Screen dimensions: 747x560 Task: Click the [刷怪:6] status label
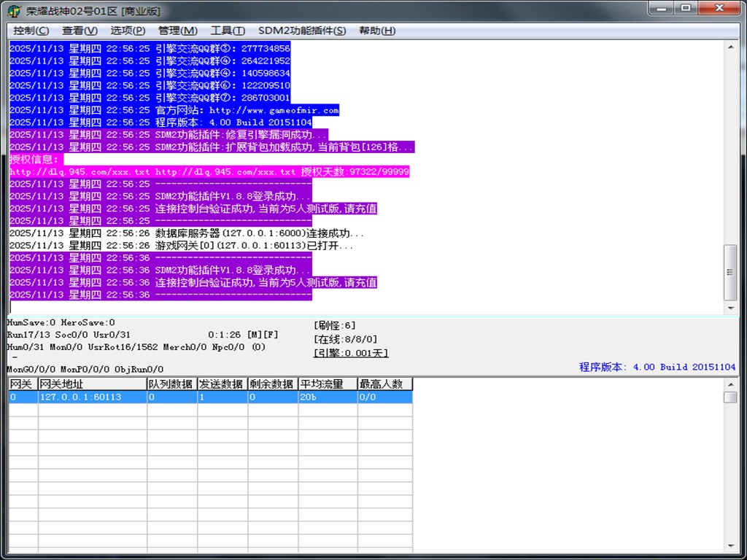(334, 326)
